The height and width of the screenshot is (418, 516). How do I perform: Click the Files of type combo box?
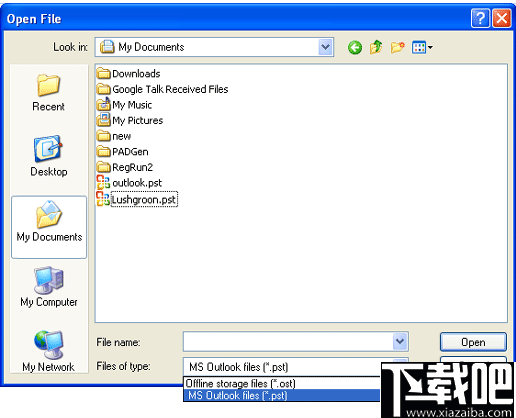point(282,367)
